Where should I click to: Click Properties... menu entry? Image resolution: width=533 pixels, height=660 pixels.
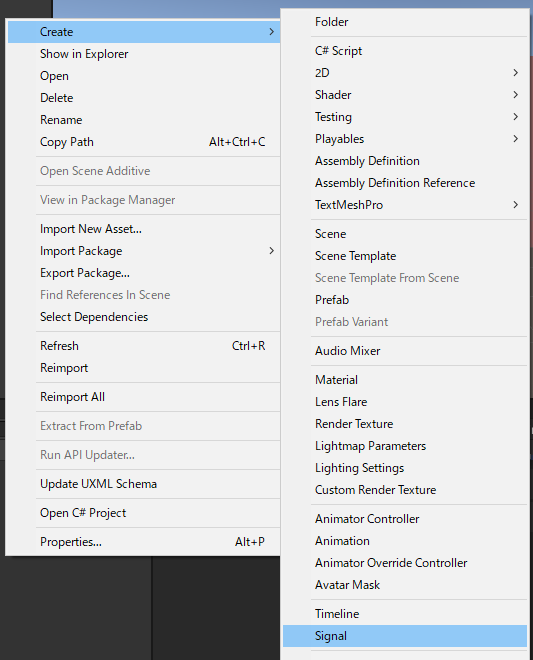click(144, 542)
